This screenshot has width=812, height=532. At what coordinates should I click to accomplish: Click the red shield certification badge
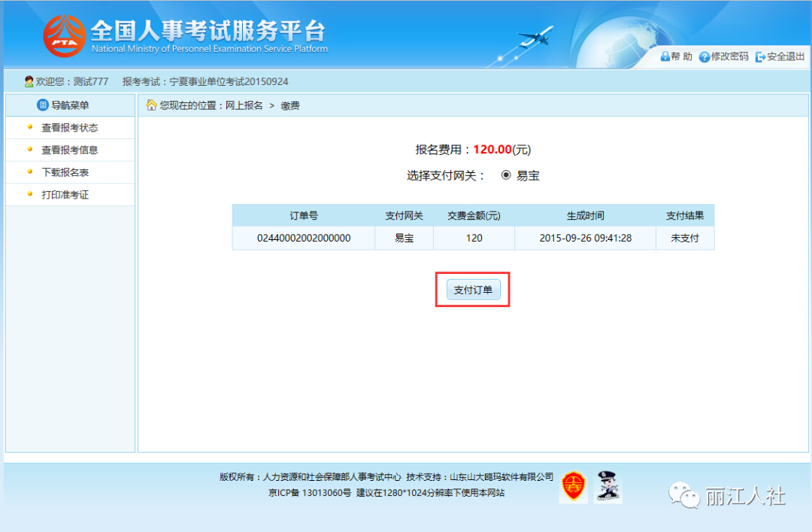tap(573, 486)
